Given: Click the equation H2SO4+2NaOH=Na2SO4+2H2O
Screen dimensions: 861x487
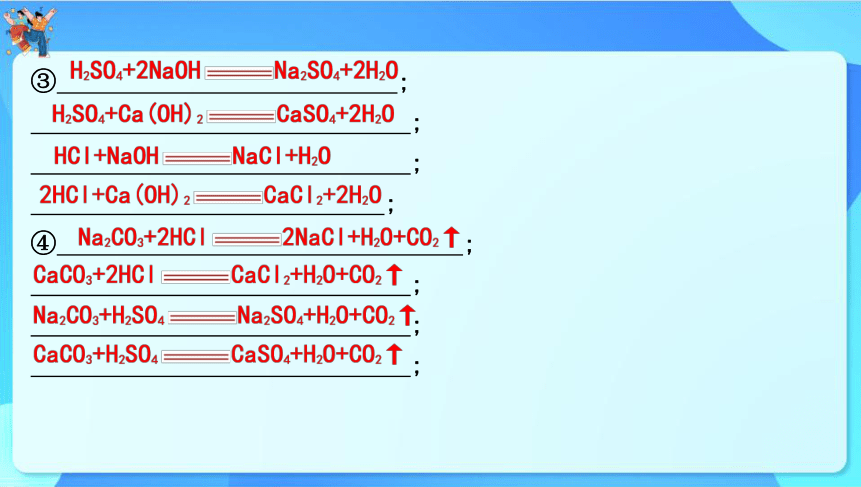Looking at the screenshot, I should [x=234, y=71].
